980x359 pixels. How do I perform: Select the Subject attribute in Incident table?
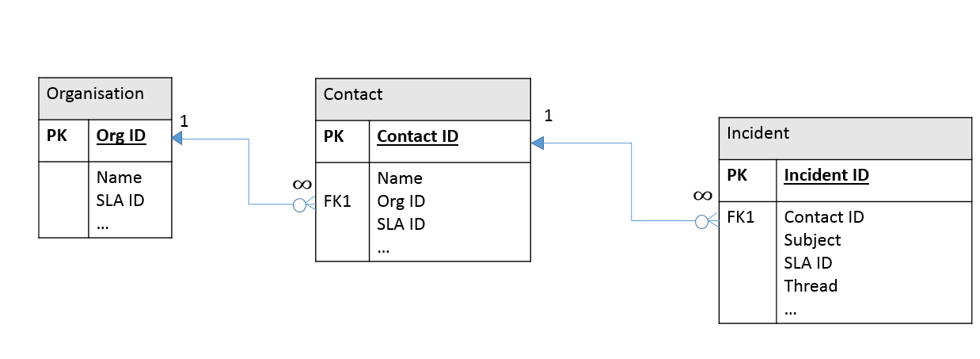point(812,239)
